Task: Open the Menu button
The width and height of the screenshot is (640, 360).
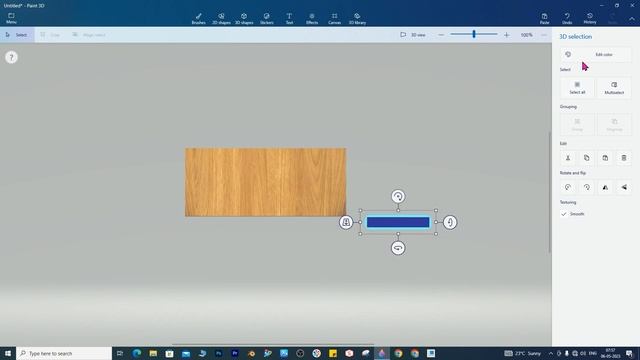Action: (x=11, y=18)
